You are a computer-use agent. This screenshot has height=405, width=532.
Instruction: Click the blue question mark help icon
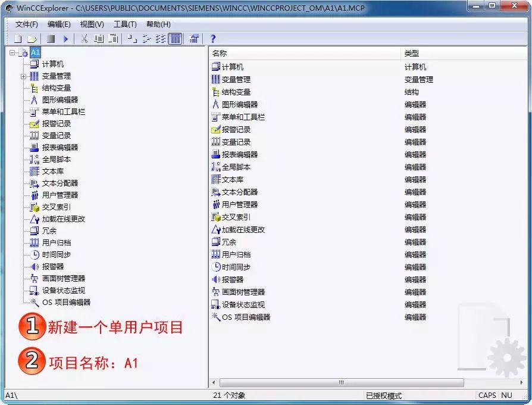tap(212, 39)
